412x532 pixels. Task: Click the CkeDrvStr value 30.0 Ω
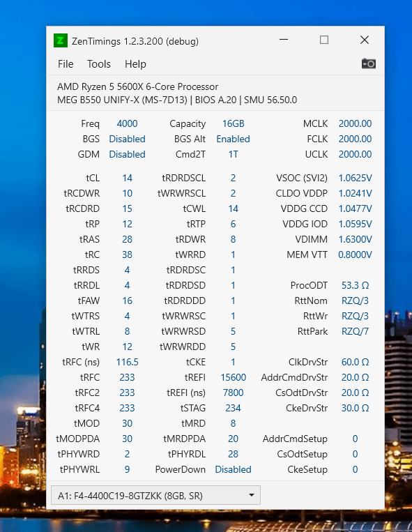[355, 408]
